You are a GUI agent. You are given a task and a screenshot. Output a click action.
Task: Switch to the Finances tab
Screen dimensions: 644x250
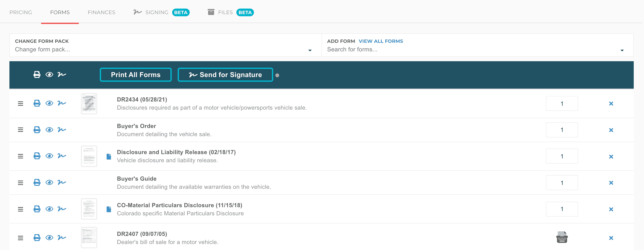tap(101, 12)
